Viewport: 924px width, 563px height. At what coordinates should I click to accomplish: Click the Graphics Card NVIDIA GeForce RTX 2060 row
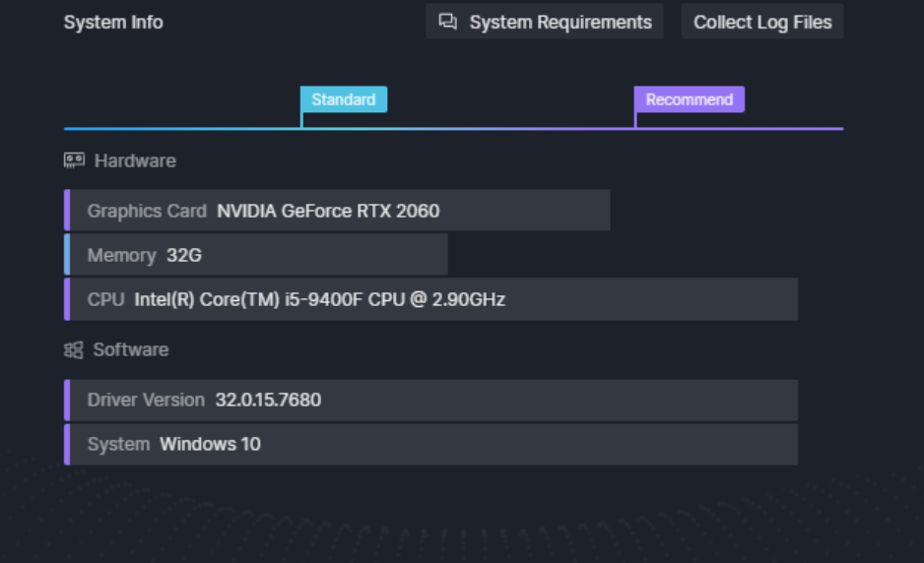coord(337,211)
